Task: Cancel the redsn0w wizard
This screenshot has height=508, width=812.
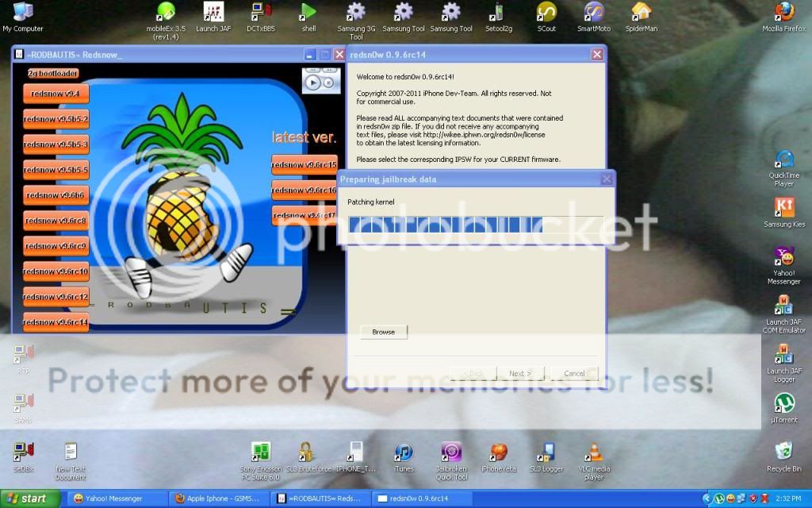Action: click(574, 373)
